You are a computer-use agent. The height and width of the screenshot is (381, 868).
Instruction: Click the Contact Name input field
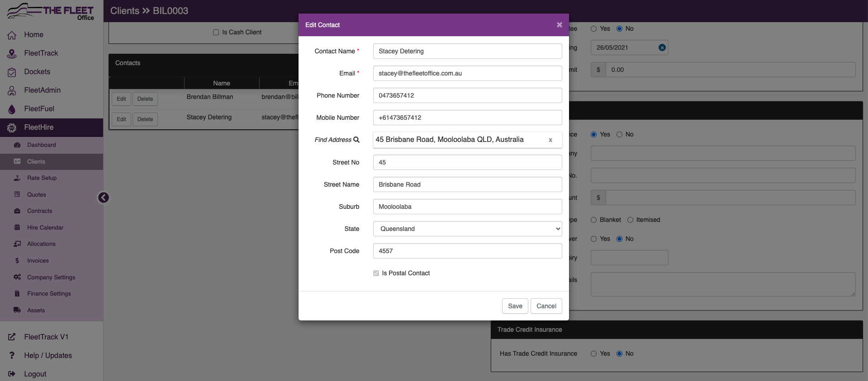(x=467, y=51)
